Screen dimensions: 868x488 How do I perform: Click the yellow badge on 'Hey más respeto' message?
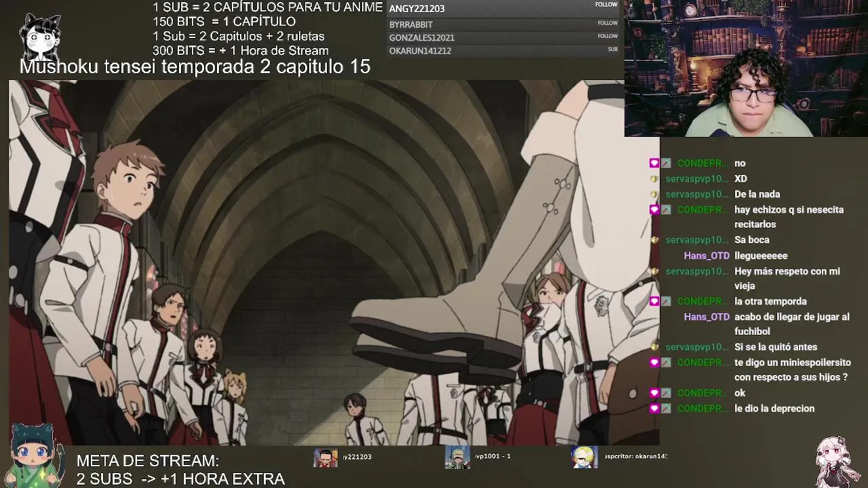654,271
